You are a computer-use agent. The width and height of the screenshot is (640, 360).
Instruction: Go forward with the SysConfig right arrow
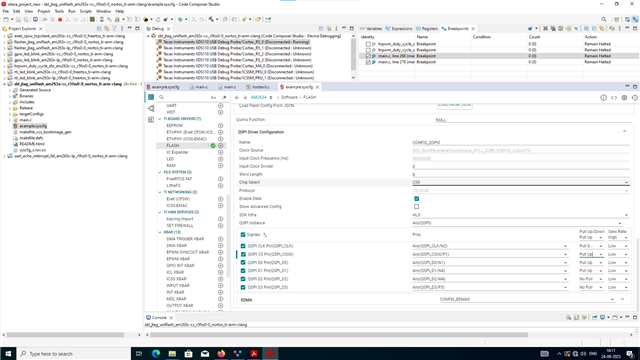click(x=245, y=98)
